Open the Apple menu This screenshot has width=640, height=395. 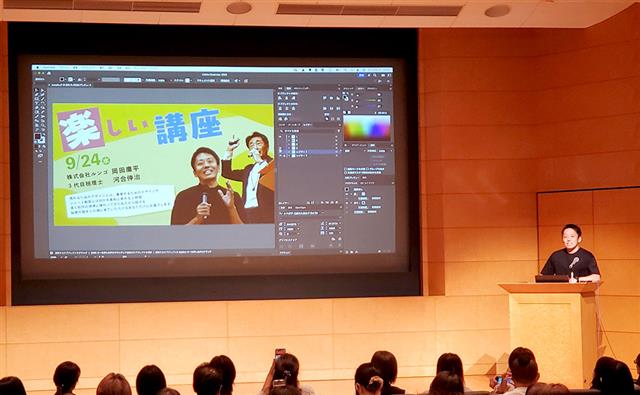(36, 68)
